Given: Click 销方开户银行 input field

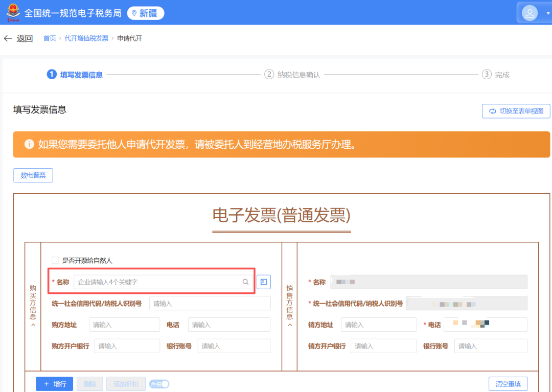Looking at the screenshot, I should coord(384,346).
